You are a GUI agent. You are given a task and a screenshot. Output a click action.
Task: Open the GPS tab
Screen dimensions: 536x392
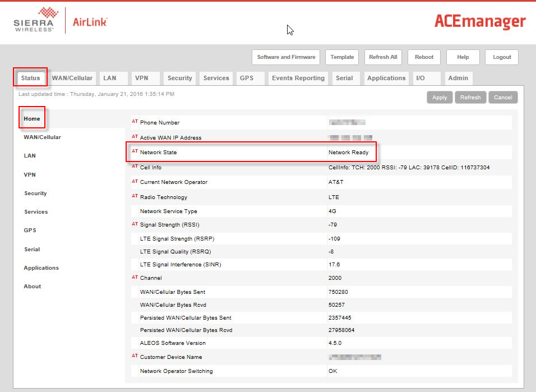click(247, 78)
